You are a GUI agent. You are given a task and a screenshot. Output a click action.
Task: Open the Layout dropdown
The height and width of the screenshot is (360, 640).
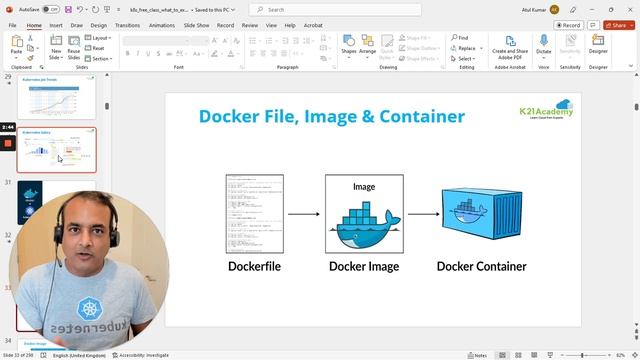click(98, 38)
